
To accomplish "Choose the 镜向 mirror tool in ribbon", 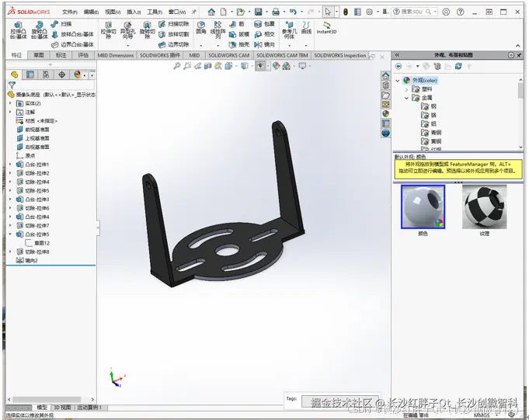I will (264, 44).
